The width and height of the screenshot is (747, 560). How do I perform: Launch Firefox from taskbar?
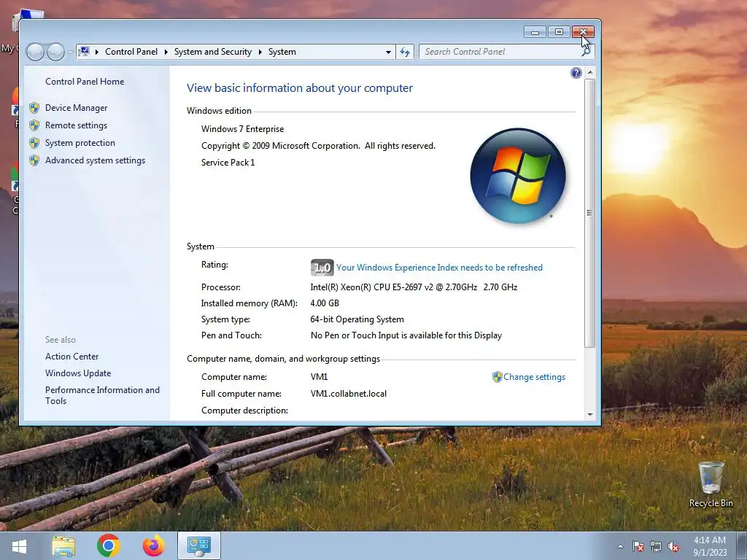153,546
